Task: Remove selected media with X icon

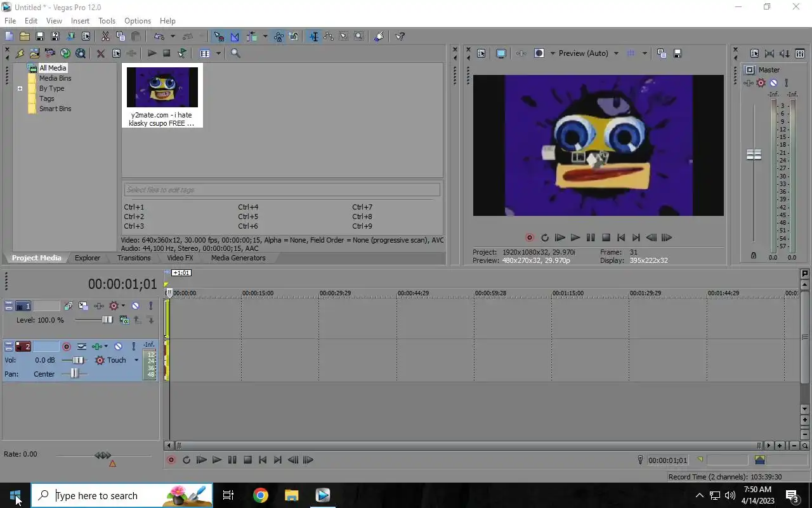Action: point(100,53)
